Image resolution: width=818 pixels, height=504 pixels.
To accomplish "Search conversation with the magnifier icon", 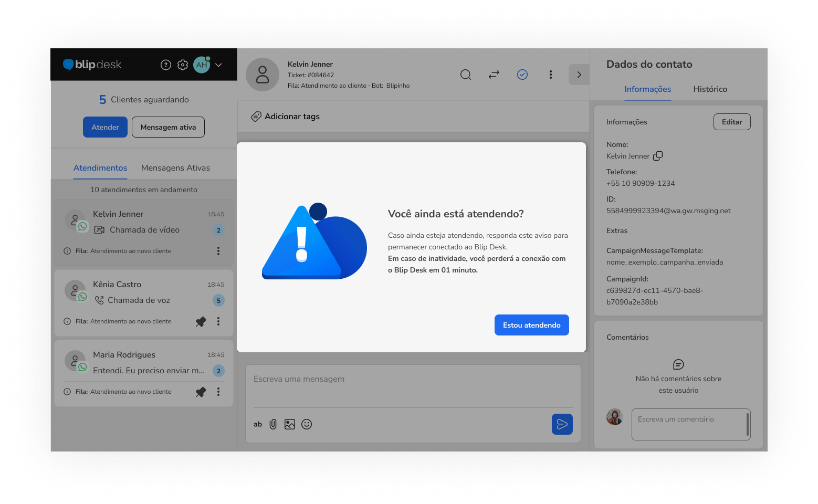I will 466,75.
